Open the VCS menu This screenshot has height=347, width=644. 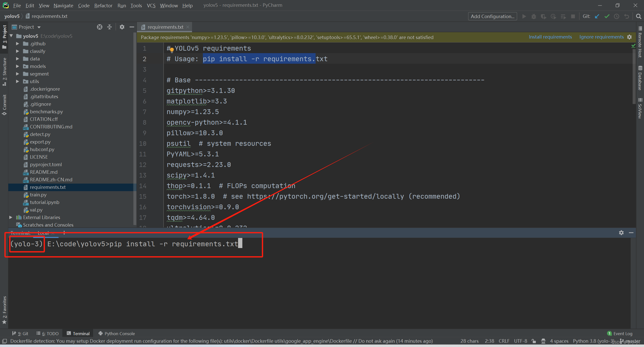point(151,5)
